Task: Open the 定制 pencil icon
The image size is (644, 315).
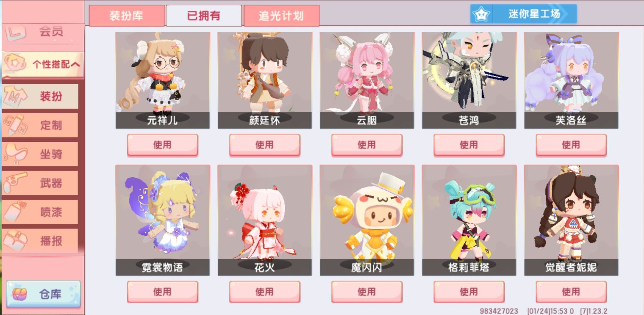Action: pos(15,125)
